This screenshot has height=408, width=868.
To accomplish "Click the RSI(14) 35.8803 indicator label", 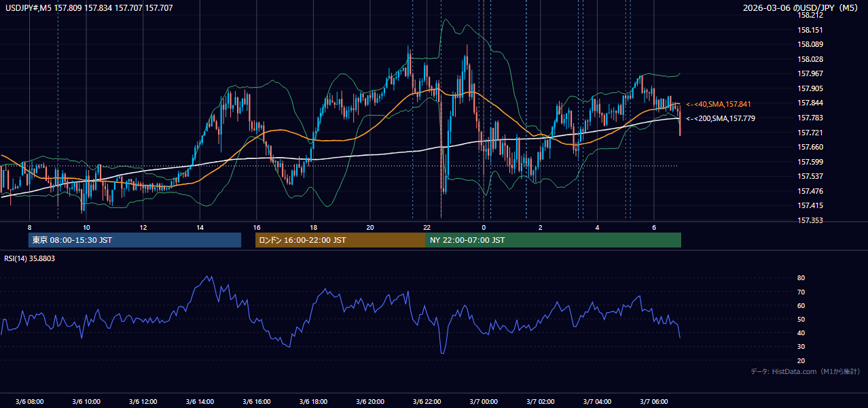I will (x=30, y=258).
